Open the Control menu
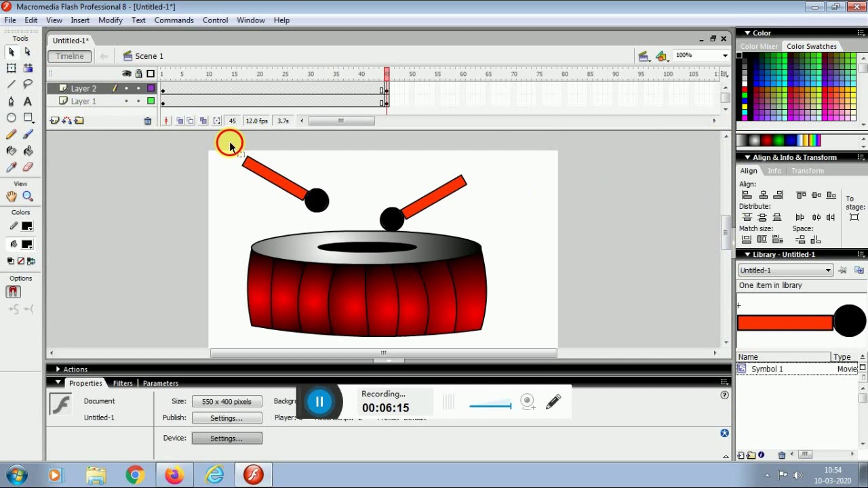 pyautogui.click(x=216, y=20)
